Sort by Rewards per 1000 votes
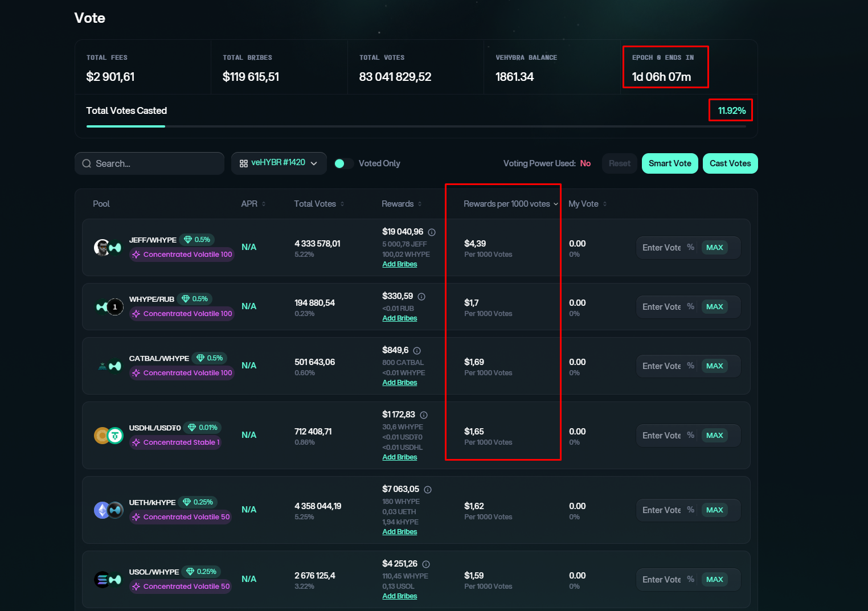Image resolution: width=868 pixels, height=611 pixels. point(510,204)
